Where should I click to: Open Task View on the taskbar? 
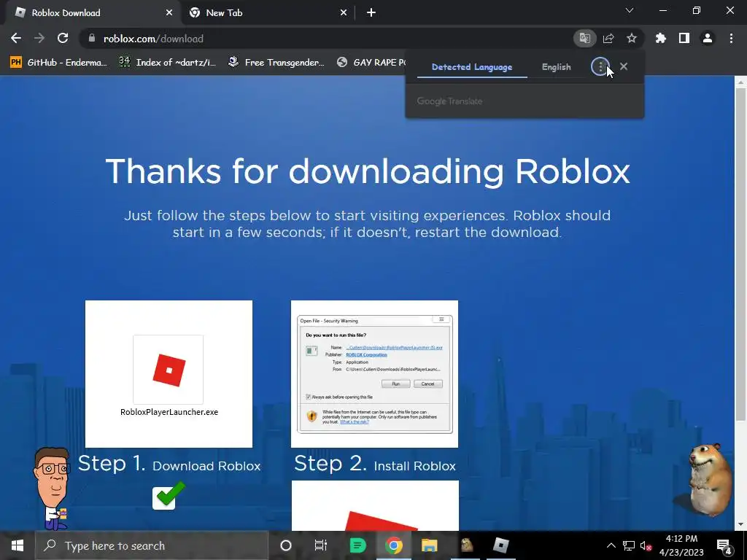coord(321,545)
